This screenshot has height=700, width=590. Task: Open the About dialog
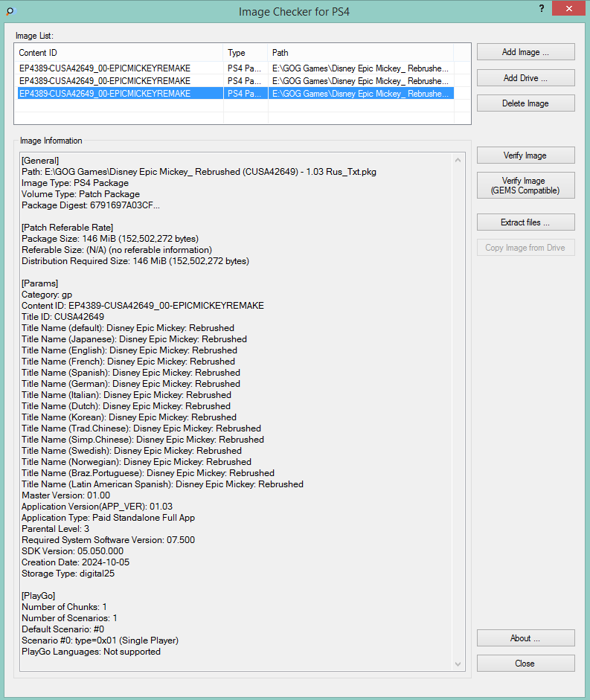[x=526, y=638]
